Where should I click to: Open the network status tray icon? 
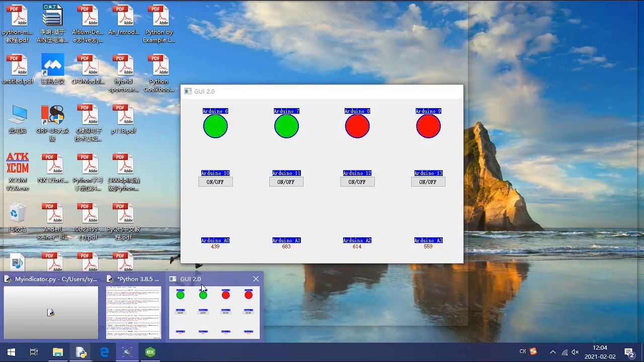pyautogui.click(x=565, y=352)
